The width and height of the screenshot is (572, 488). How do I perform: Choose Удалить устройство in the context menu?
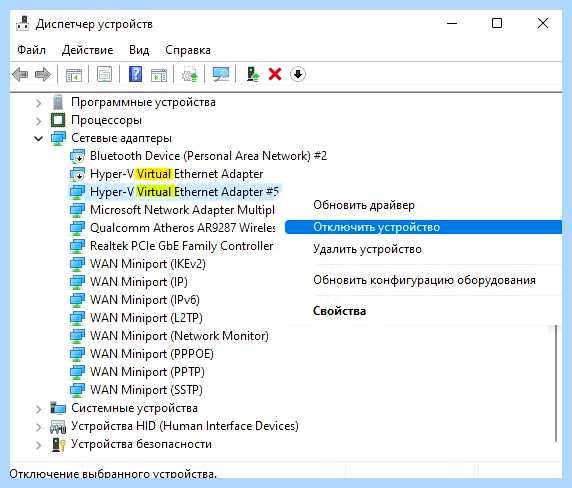coord(367,249)
